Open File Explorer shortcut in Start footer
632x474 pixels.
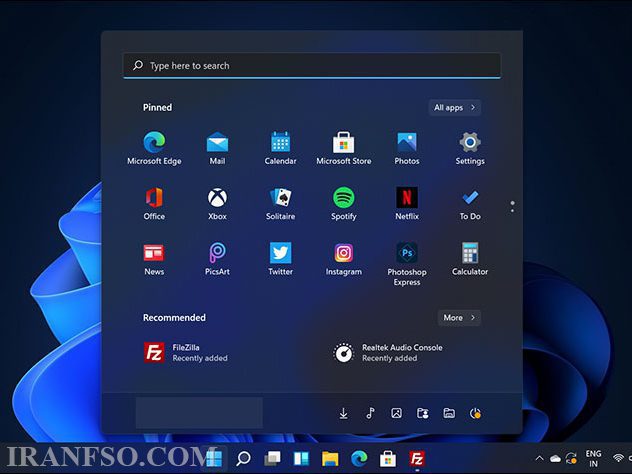click(449, 413)
